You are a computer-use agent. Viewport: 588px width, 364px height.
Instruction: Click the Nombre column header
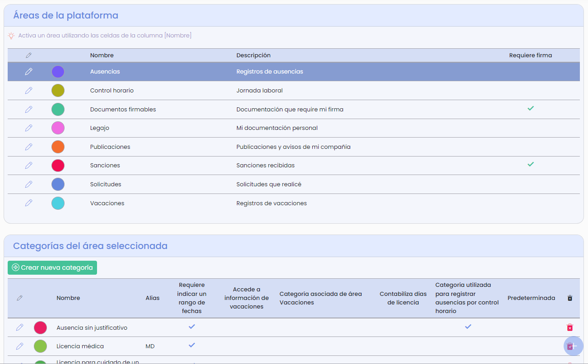(x=102, y=55)
